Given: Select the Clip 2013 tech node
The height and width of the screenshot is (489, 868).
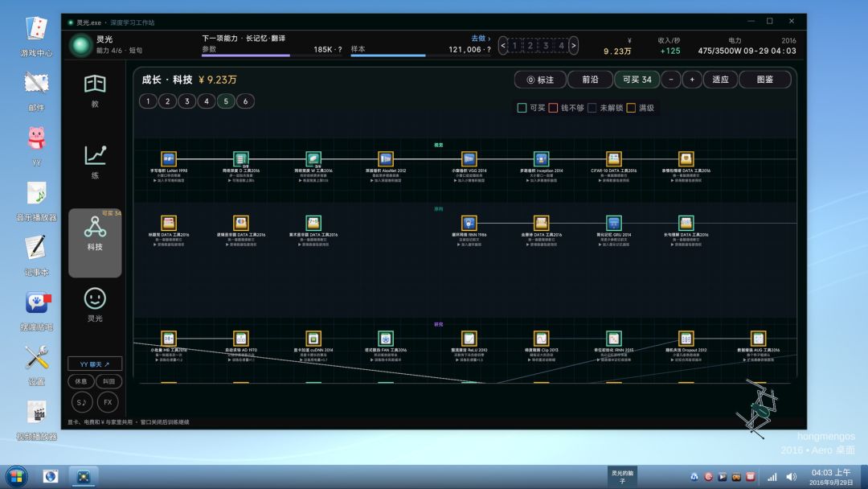Looking at the screenshot, I should tap(542, 339).
